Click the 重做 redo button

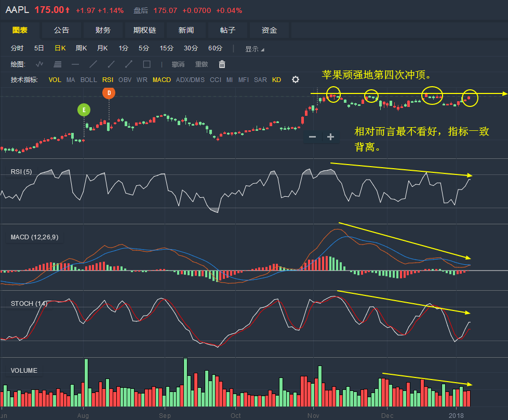pos(201,64)
